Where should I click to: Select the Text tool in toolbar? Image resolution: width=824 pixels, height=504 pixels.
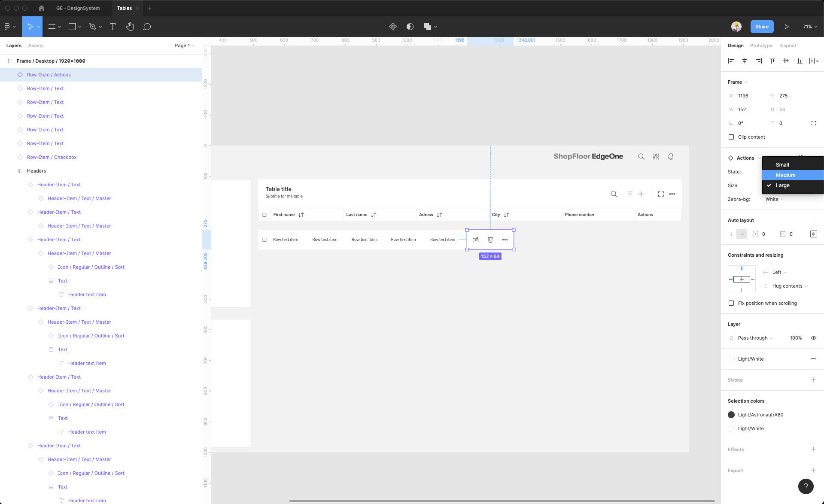tap(113, 27)
